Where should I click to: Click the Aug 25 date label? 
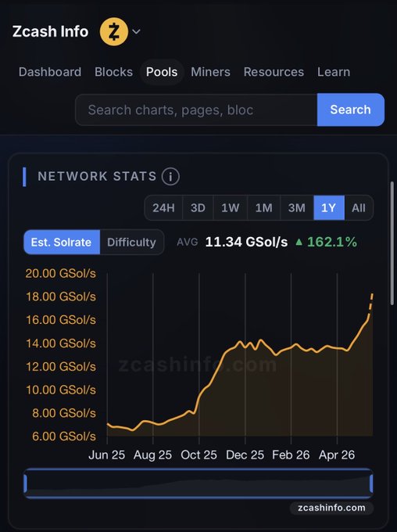[x=152, y=455]
